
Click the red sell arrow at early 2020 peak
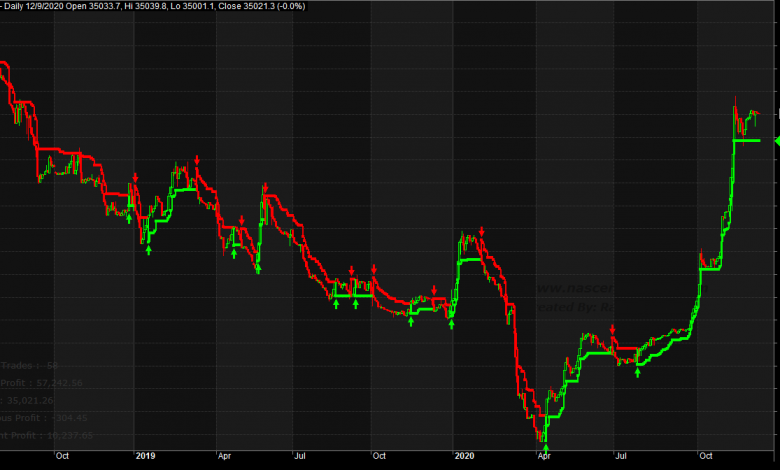point(482,232)
